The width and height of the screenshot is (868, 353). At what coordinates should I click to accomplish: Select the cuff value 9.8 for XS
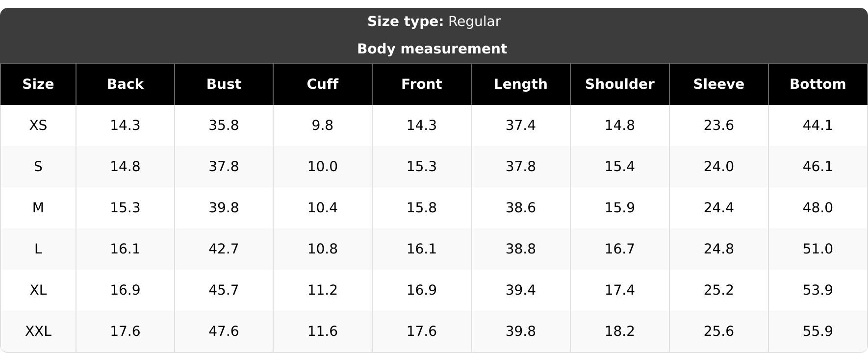323,126
